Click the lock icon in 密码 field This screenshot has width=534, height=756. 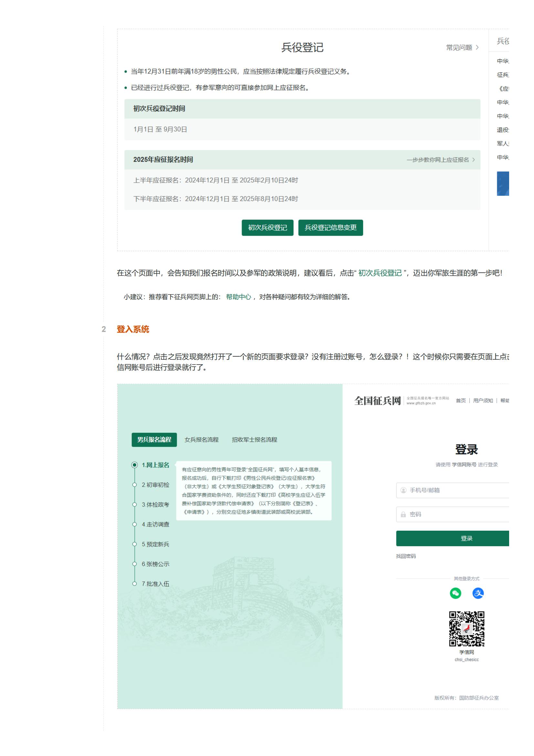tap(403, 514)
